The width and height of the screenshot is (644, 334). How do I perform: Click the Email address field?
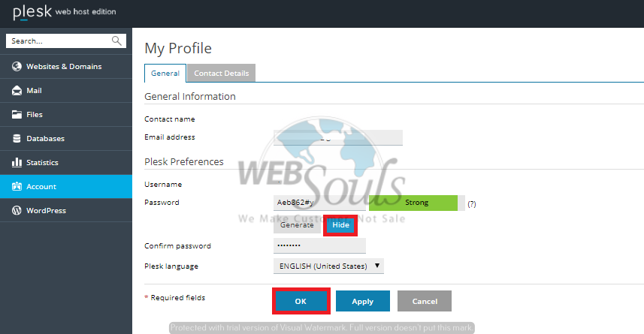coord(338,137)
